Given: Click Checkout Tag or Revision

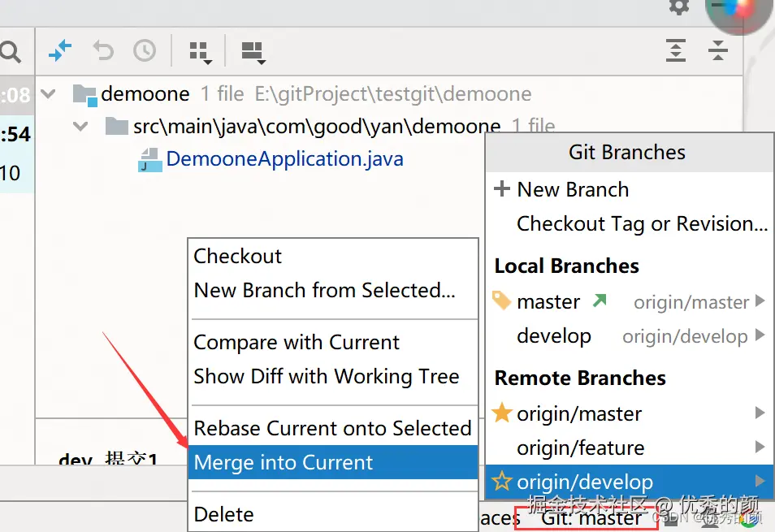Looking at the screenshot, I should [642, 223].
